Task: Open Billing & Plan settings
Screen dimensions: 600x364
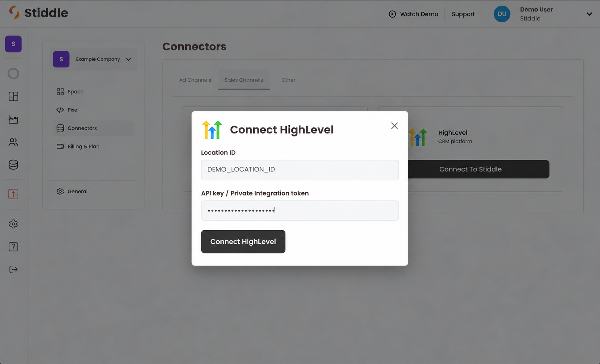Action: (x=93, y=146)
